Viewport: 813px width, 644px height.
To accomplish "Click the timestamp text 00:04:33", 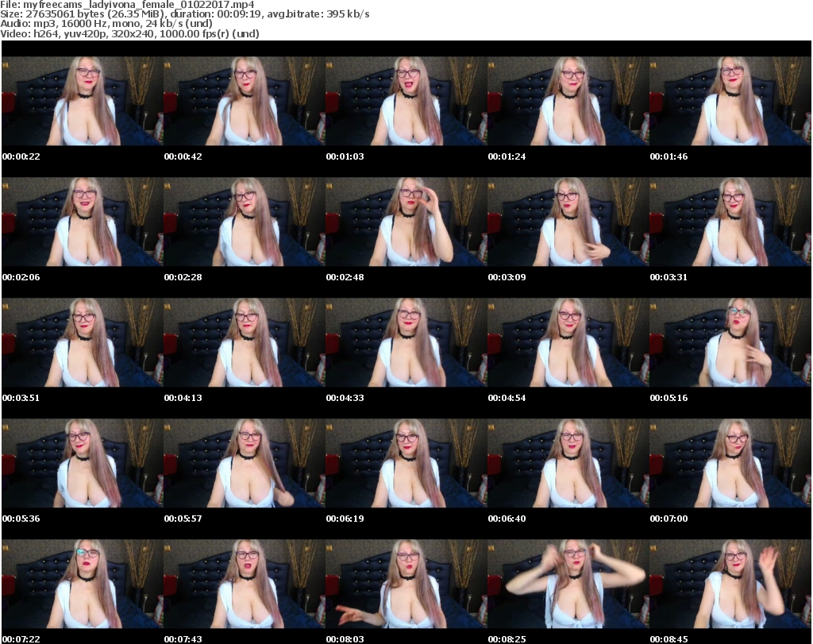I will pos(345,398).
